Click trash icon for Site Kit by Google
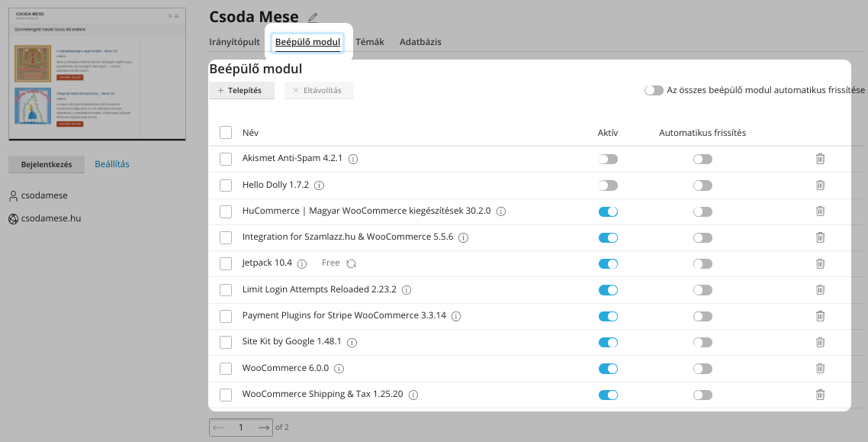 coord(821,342)
